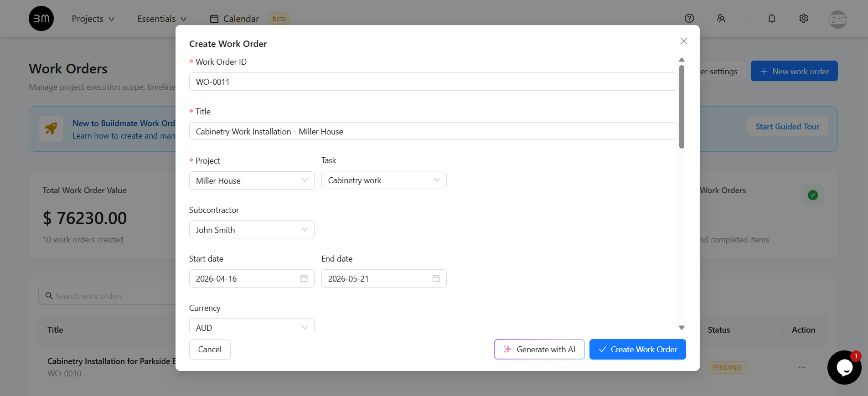The width and height of the screenshot is (868, 396).
Task: Click the calendar icon beside Calendar
Action: coord(214,19)
